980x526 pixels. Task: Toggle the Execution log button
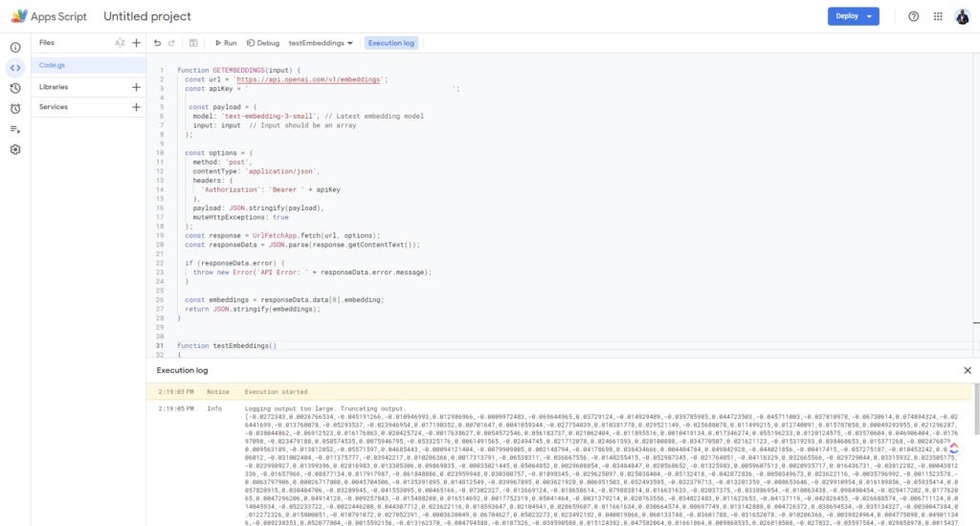[x=391, y=43]
